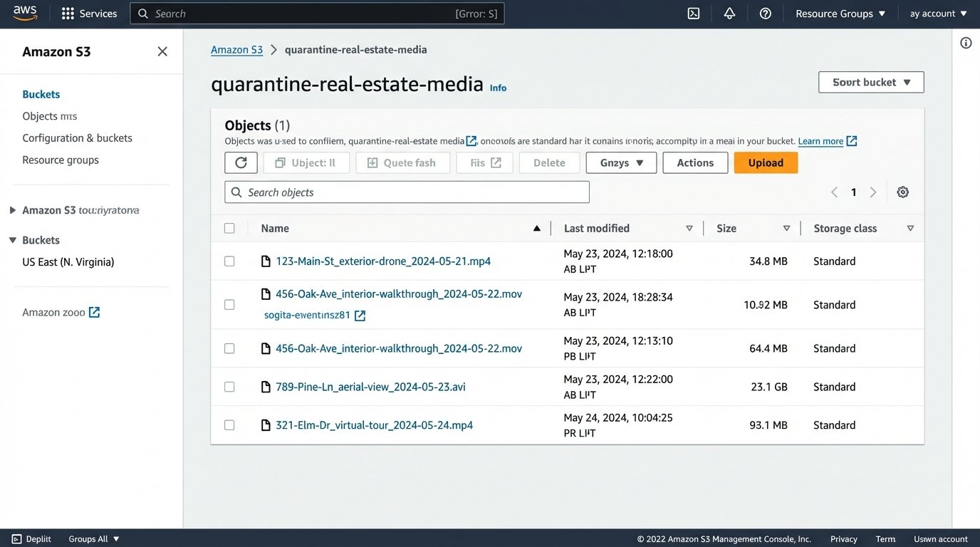Collapse the Buckets section in sidebar
Screen dimensions: 980x547
point(13,240)
